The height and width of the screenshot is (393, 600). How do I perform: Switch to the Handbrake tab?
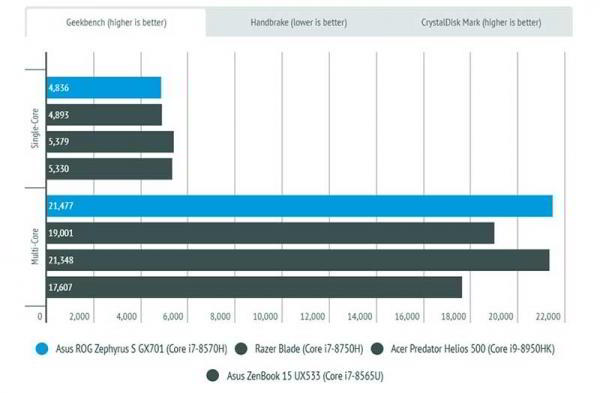[x=298, y=23]
